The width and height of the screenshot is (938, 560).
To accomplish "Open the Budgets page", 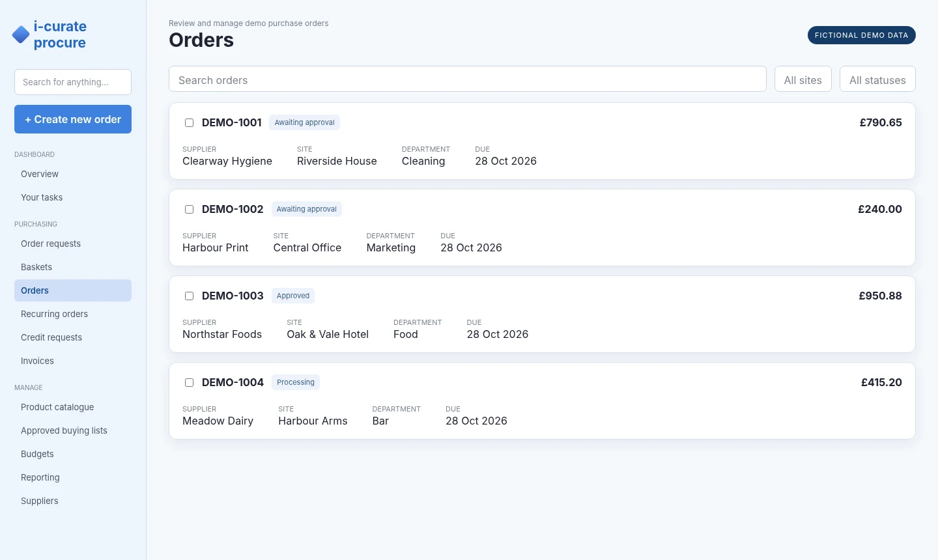I will click(73, 454).
